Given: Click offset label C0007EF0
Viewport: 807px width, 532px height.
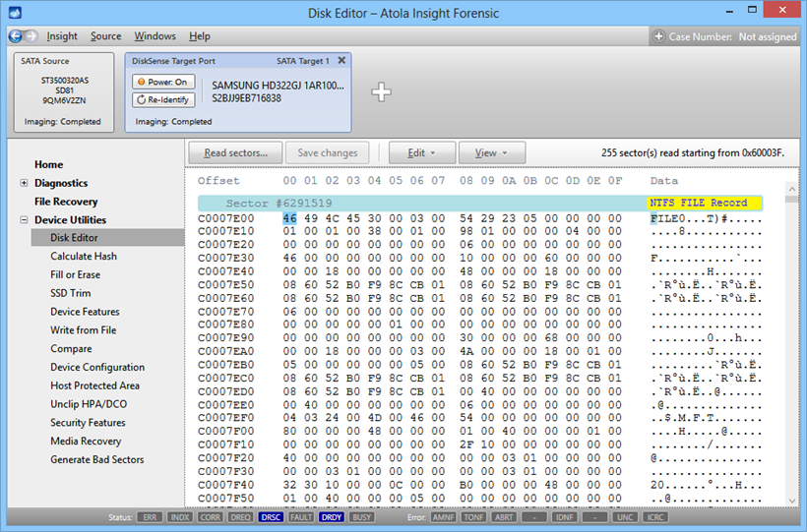Looking at the screenshot, I should (x=226, y=417).
